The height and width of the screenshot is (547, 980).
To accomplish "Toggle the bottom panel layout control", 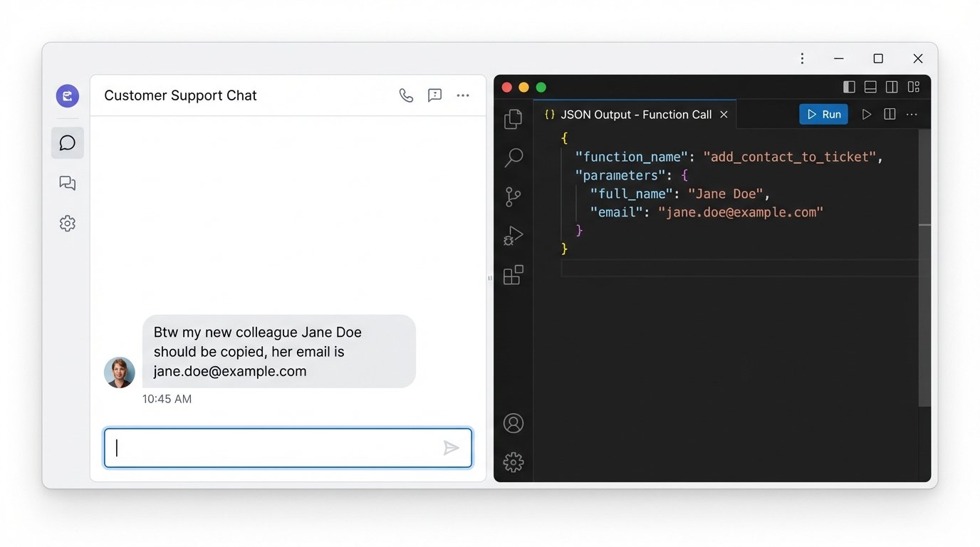I will click(x=870, y=86).
